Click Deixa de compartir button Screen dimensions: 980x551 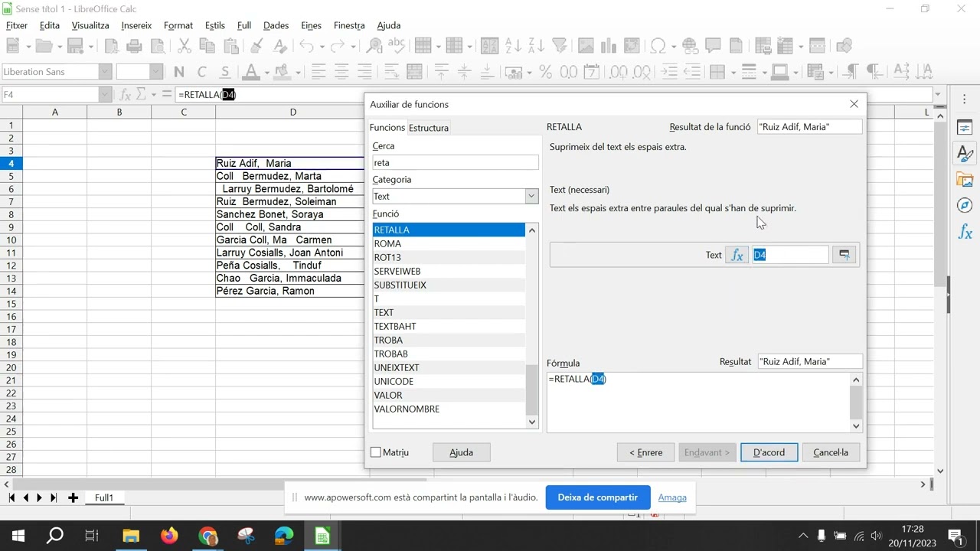tap(597, 497)
